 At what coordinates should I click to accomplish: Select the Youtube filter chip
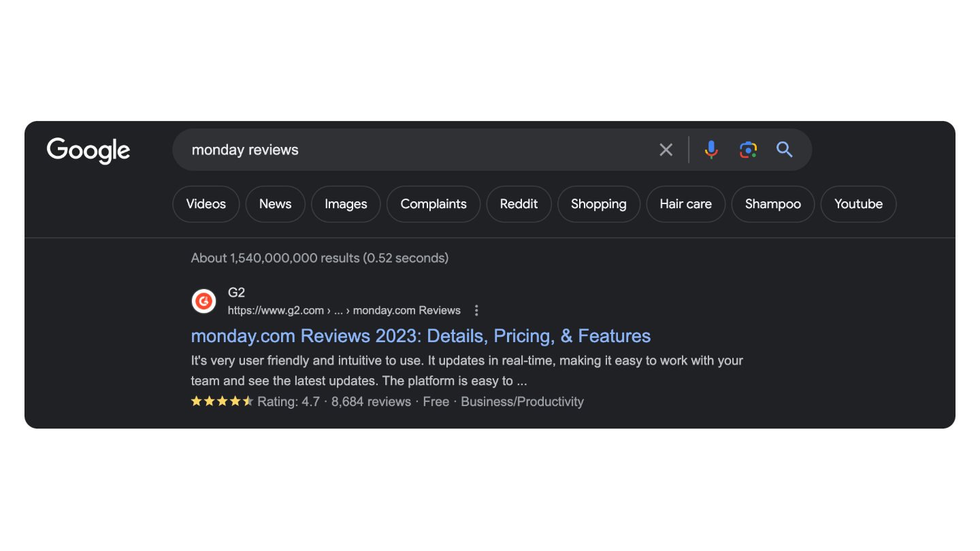pos(859,204)
